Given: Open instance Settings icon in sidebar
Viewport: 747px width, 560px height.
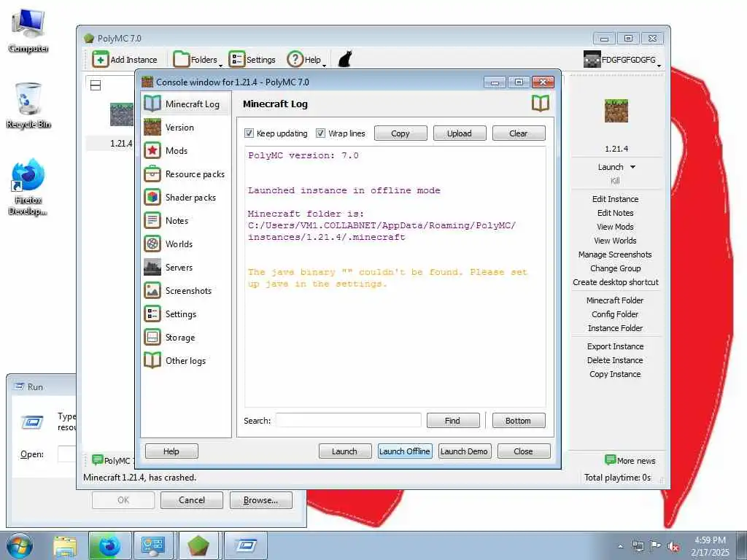Looking at the screenshot, I should (152, 314).
